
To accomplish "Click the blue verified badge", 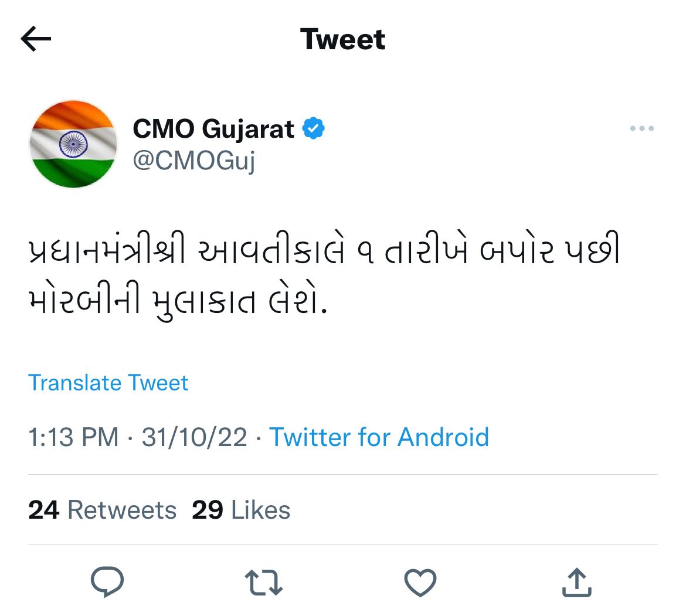I will pyautogui.click(x=314, y=128).
